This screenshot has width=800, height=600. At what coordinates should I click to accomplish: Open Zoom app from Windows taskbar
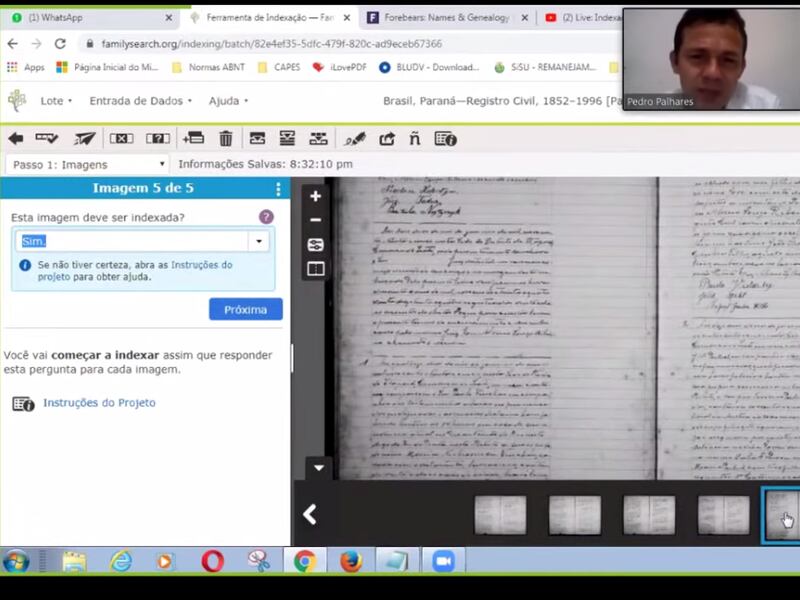click(x=442, y=561)
